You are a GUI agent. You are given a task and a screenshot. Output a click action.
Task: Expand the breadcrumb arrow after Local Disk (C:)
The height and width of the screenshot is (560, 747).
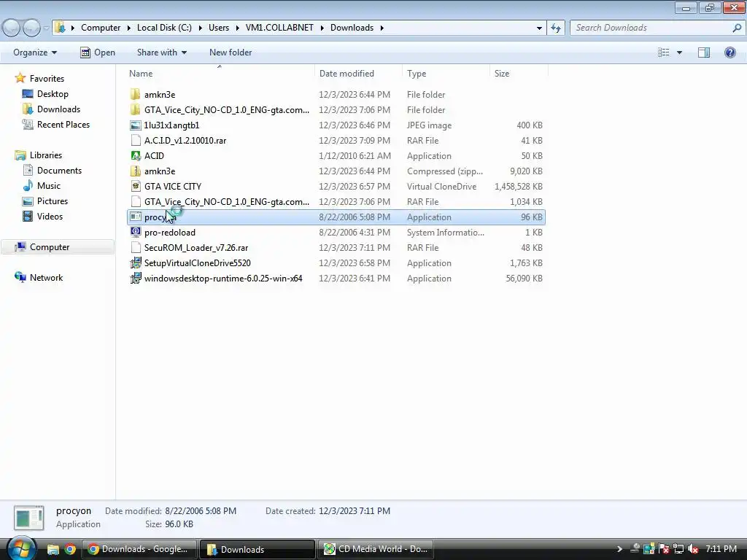point(200,28)
